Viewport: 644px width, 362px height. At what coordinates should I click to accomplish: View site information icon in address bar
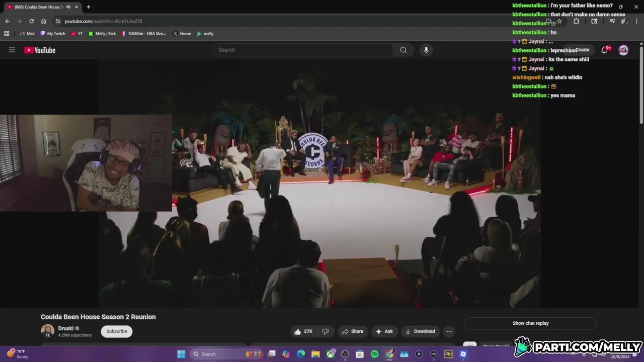point(58,21)
